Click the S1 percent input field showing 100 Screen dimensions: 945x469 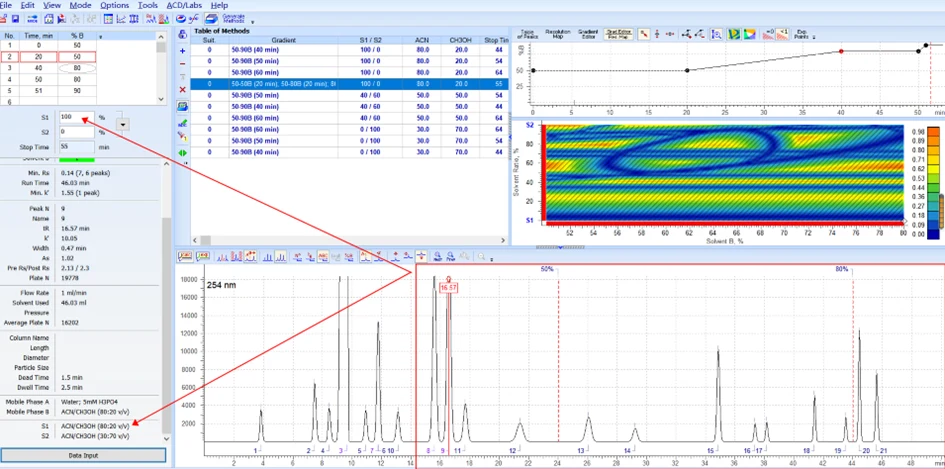[77, 116]
